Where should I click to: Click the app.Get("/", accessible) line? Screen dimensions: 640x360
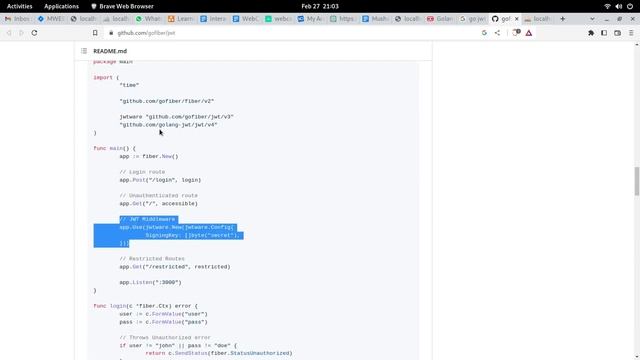[158, 204]
